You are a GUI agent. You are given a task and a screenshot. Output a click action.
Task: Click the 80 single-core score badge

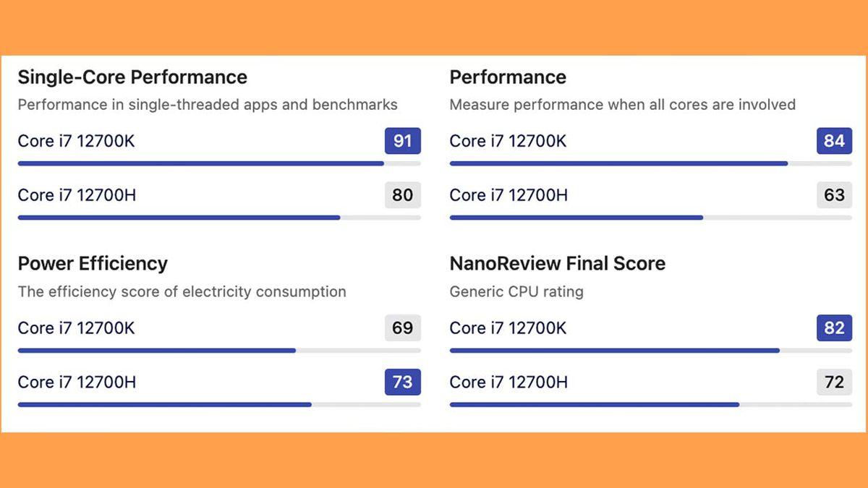402,195
